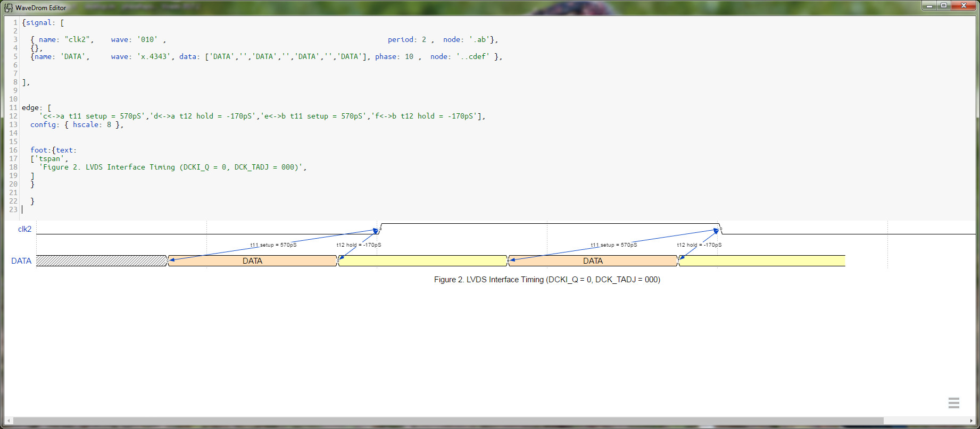Image resolution: width=980 pixels, height=429 pixels.
Task: Click the DATA signal name in waveform
Action: 21,261
